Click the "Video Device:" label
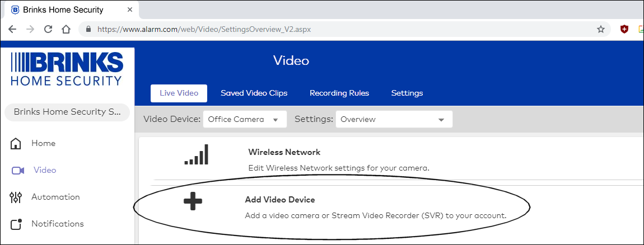 (x=172, y=119)
